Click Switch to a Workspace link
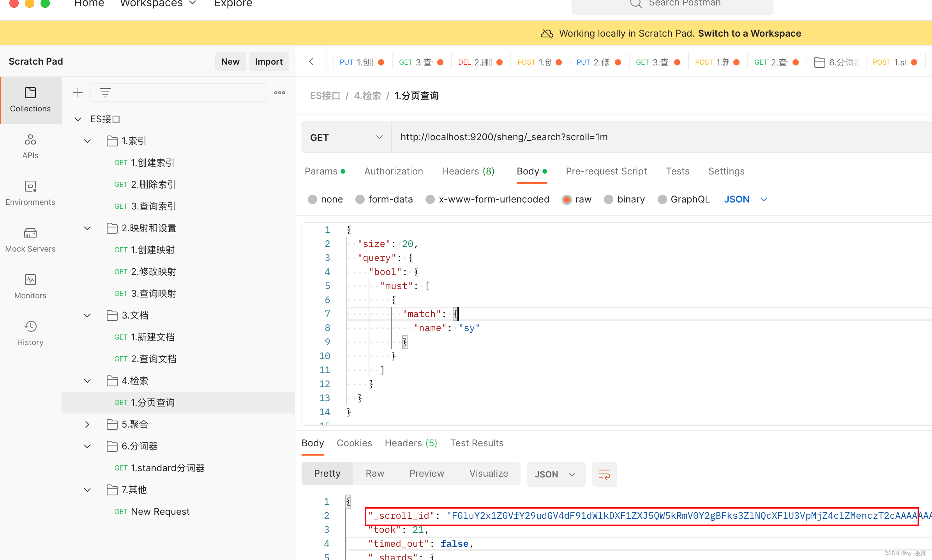 pos(749,33)
